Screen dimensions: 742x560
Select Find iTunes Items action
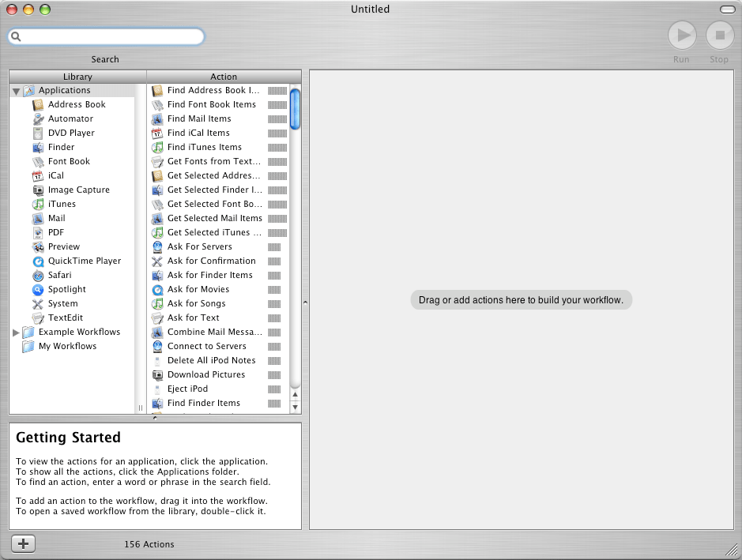(x=219, y=147)
